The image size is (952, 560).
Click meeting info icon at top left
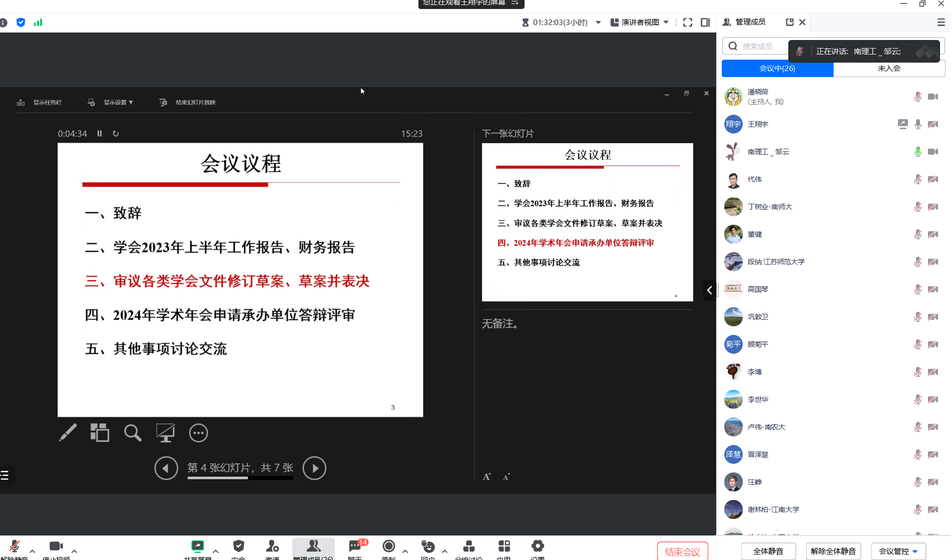click(3, 23)
